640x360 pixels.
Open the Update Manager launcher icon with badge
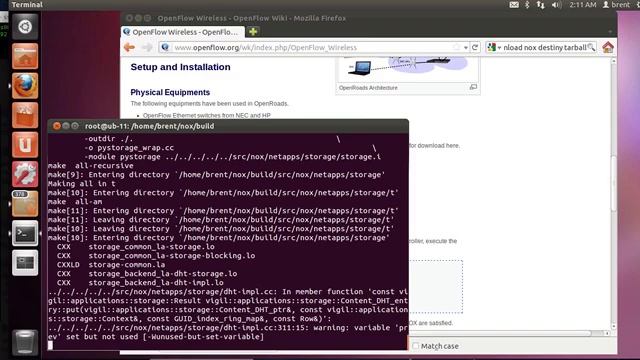point(25,204)
